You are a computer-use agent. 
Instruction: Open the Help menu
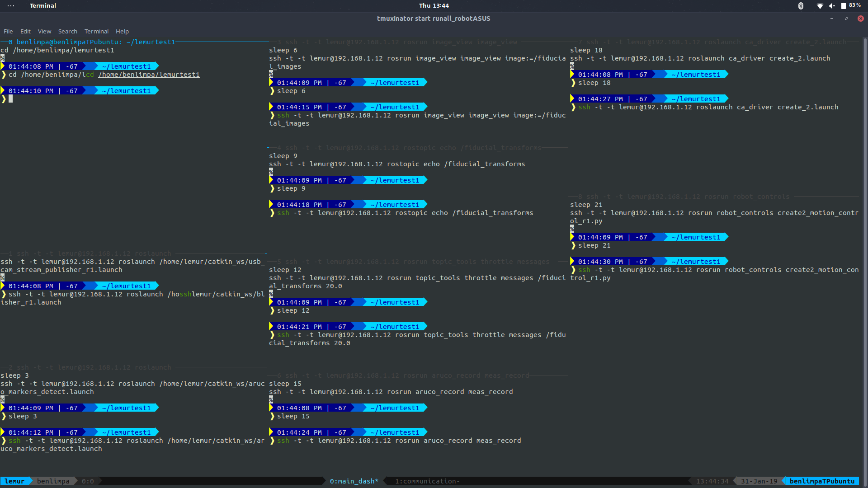(122, 31)
